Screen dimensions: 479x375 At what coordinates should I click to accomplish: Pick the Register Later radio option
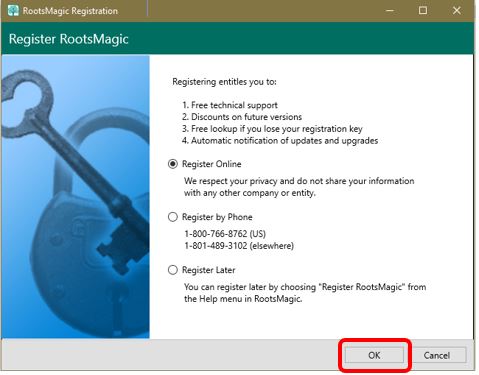(173, 270)
